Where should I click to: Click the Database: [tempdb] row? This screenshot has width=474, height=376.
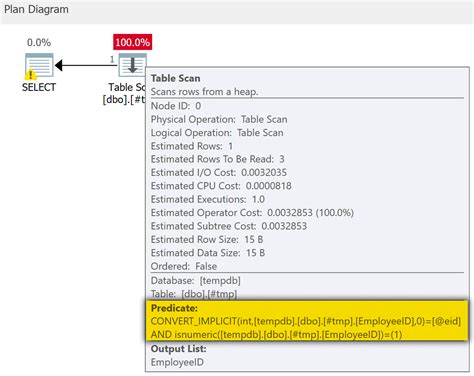click(196, 281)
